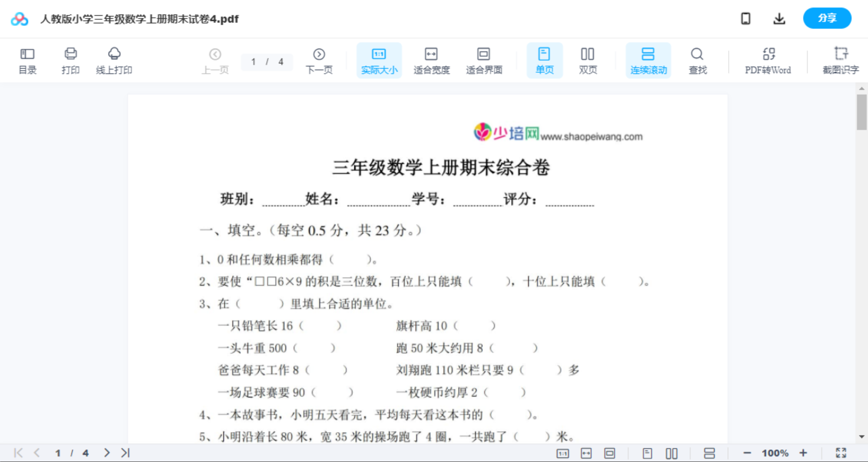
Task: Click the fullscreen icon in the bottom bar
Action: click(841, 452)
